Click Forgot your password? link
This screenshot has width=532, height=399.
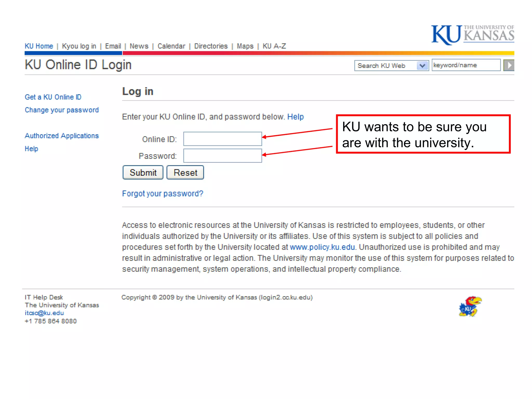click(163, 194)
